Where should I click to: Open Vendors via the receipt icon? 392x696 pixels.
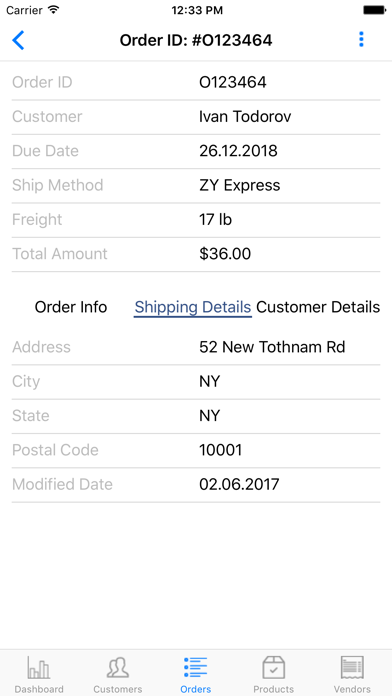coord(352,668)
